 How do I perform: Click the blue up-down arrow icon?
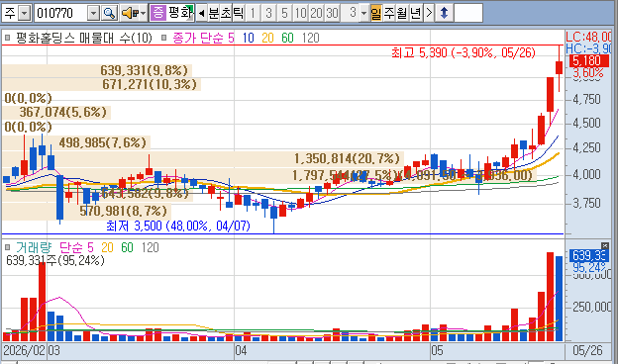pyautogui.click(x=444, y=13)
